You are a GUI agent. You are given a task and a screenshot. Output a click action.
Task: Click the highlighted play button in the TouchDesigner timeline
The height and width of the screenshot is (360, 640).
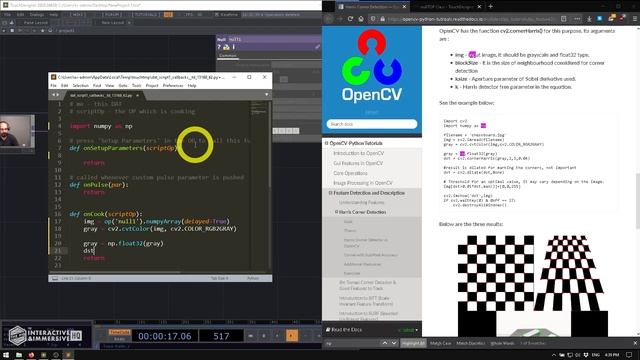(x=291, y=336)
